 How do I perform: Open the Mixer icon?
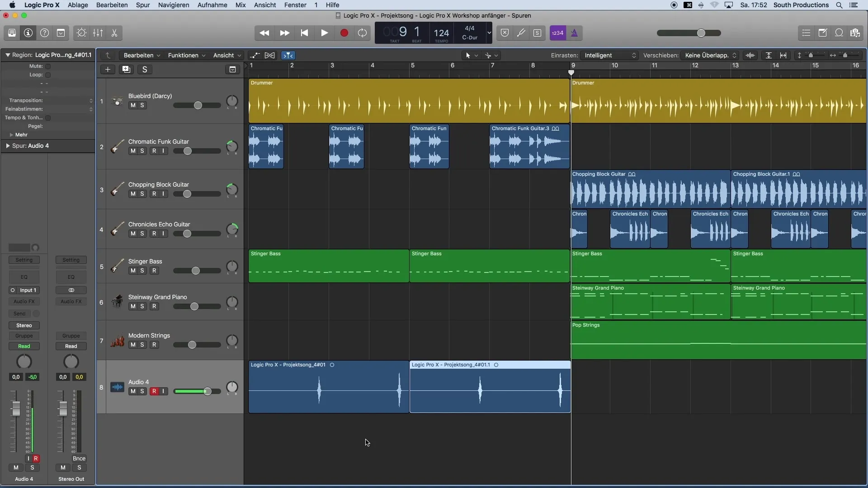click(98, 33)
